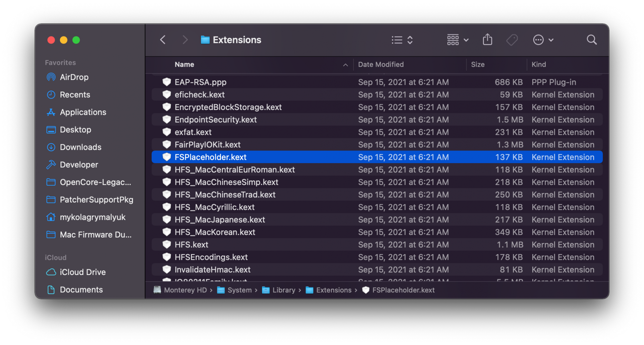
Task: Select the Developer sidebar folder
Action: 79,165
